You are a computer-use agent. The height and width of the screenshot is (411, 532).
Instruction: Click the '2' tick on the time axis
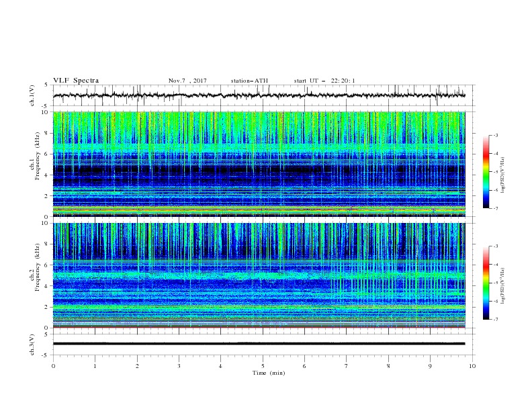click(x=137, y=366)
